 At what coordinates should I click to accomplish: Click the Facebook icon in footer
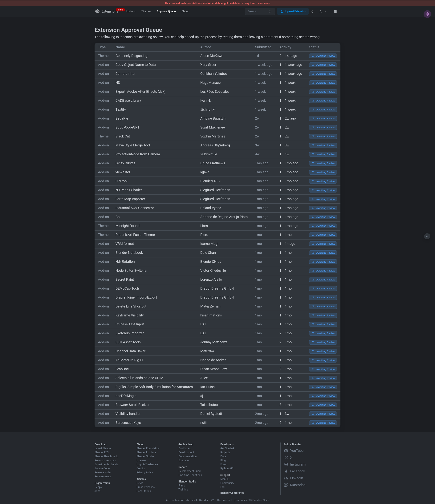(286, 471)
